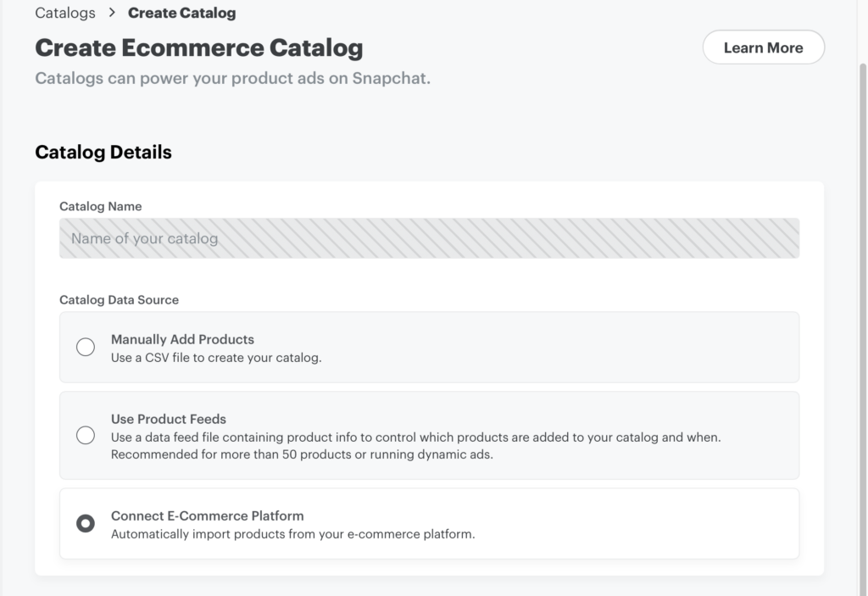Viewport: 868px width, 596px height.
Task: Click the Catalog Name field label
Action: point(100,206)
